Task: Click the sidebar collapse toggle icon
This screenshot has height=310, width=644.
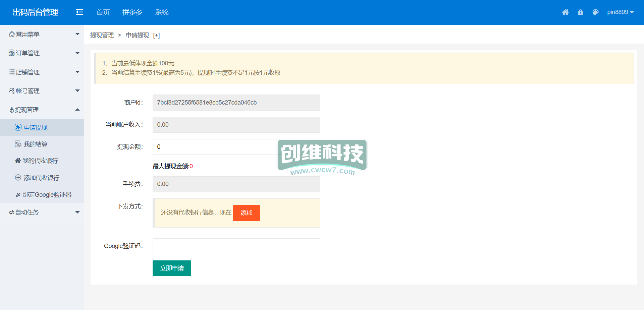Action: tap(79, 12)
